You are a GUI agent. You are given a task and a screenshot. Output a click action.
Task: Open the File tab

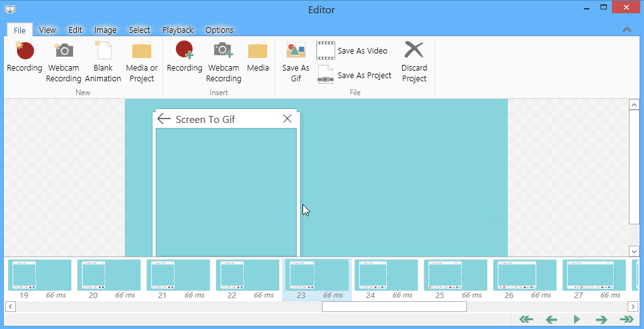pos(20,30)
